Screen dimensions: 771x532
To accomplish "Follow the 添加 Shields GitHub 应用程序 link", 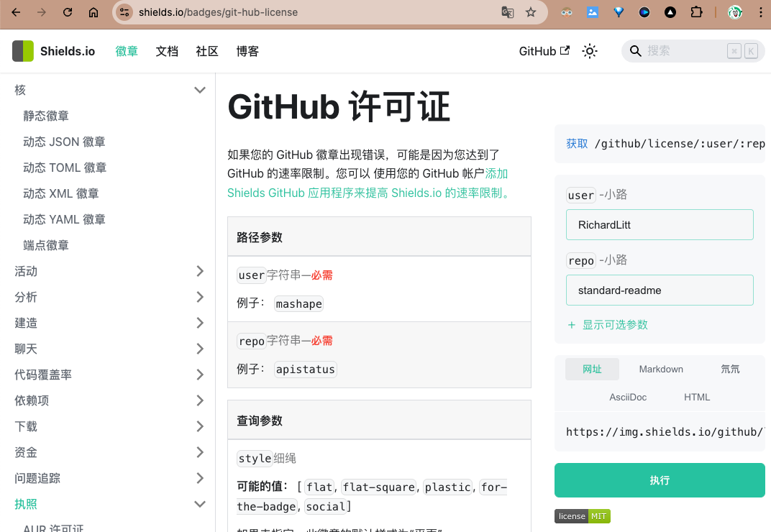I will 368,192.
